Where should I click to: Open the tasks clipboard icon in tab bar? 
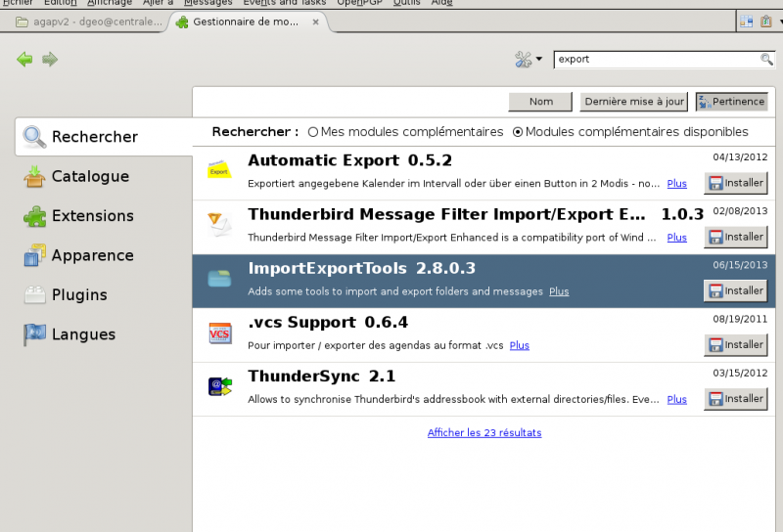click(766, 22)
